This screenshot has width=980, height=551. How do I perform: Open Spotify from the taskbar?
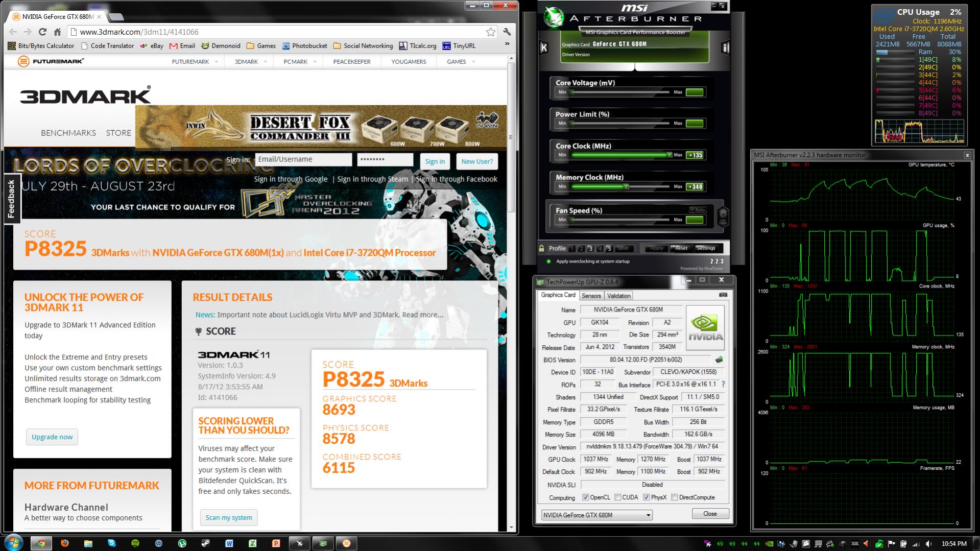point(135,543)
